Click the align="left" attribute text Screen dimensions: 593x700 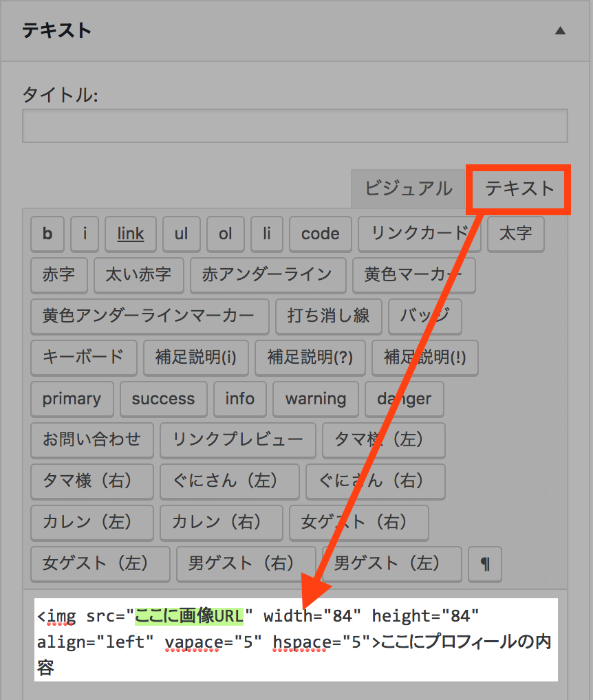tap(96, 642)
